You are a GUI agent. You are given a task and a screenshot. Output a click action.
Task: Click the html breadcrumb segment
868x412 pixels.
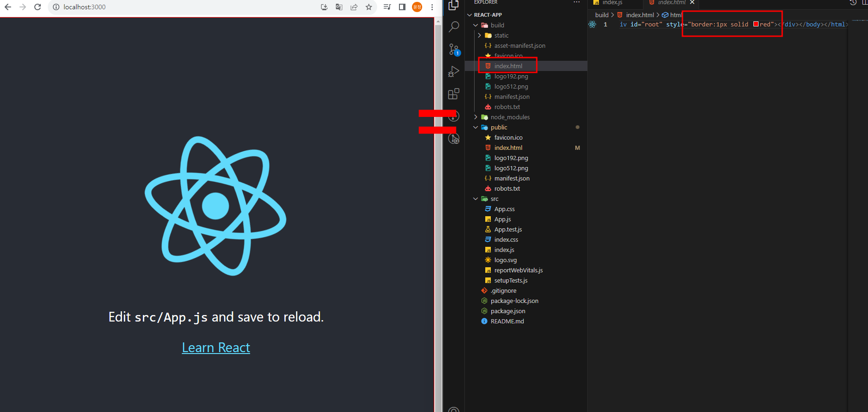671,15
